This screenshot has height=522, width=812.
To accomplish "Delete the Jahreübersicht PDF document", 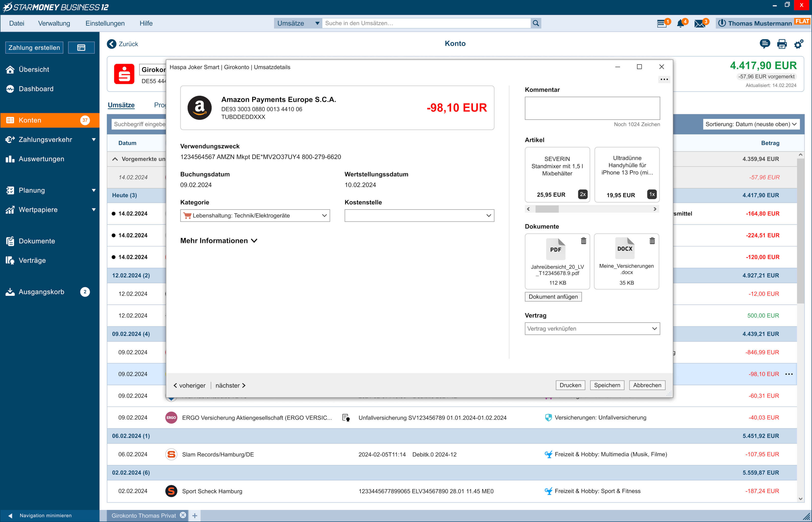I will click(x=584, y=241).
